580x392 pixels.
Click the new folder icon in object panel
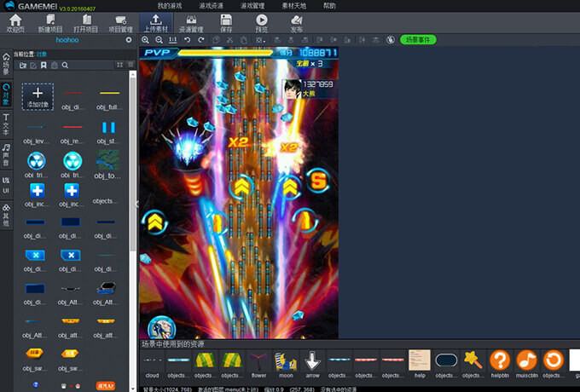pos(23,66)
